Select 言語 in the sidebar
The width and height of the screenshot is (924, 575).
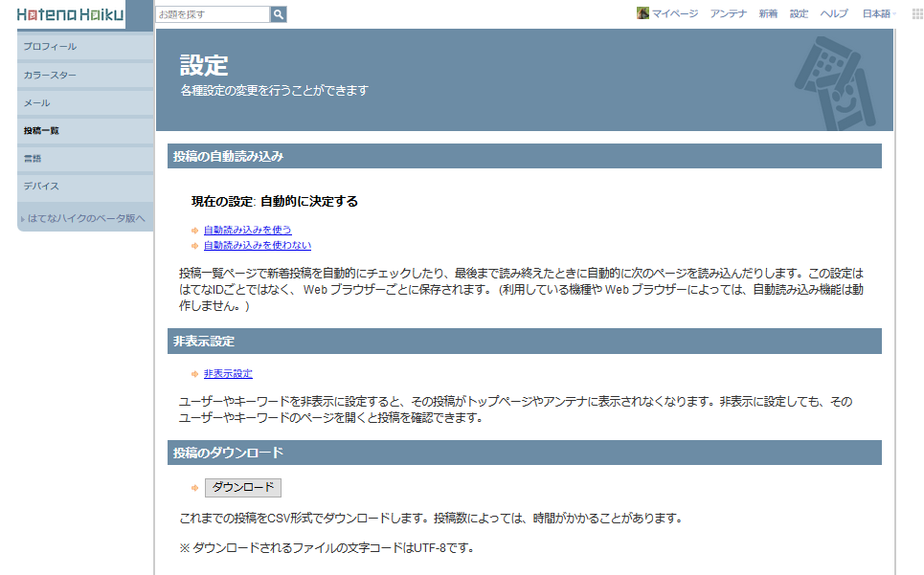pyautogui.click(x=85, y=158)
